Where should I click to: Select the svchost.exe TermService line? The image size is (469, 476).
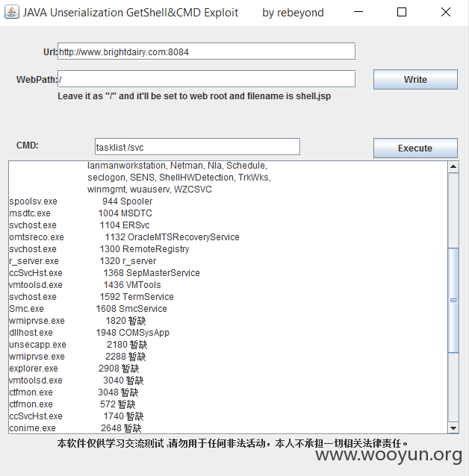pyautogui.click(x=92, y=297)
